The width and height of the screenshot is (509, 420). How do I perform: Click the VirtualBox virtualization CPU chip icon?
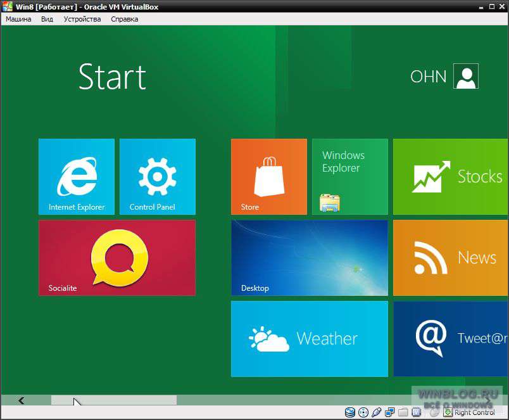click(x=416, y=412)
